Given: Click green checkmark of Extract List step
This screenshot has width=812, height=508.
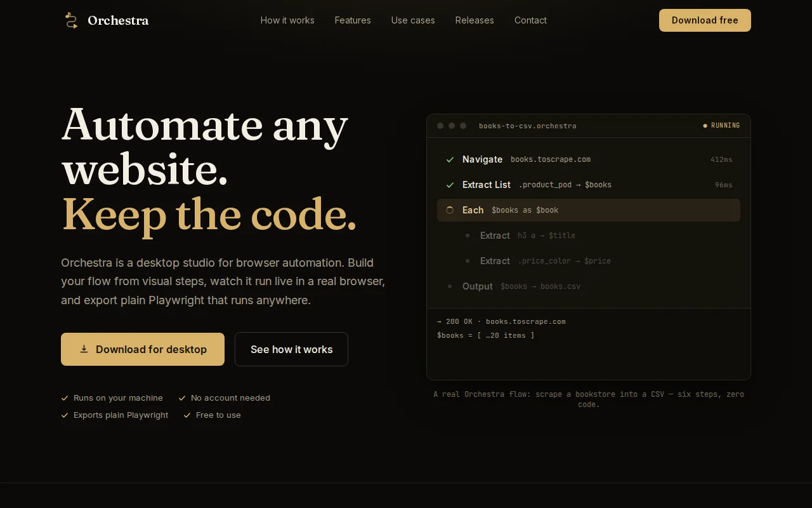Looking at the screenshot, I should 450,185.
